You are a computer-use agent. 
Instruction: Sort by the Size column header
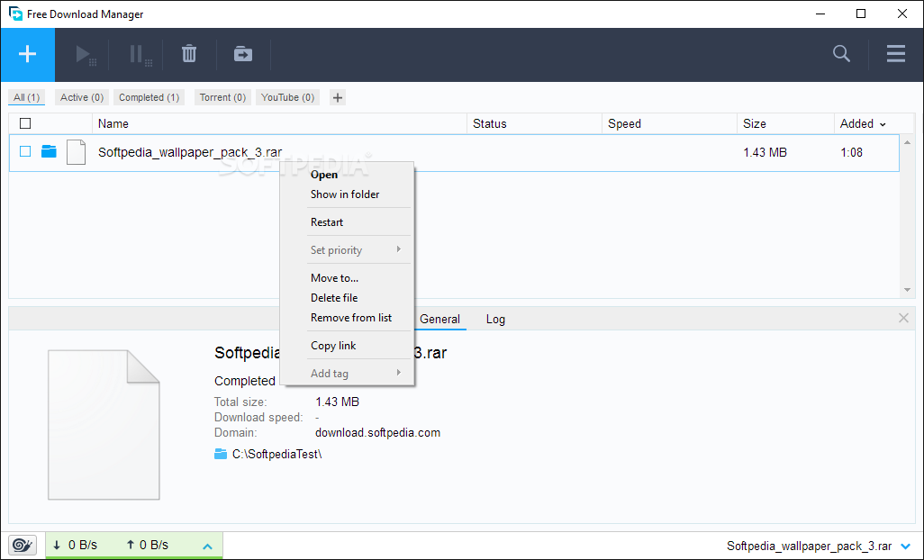(755, 123)
